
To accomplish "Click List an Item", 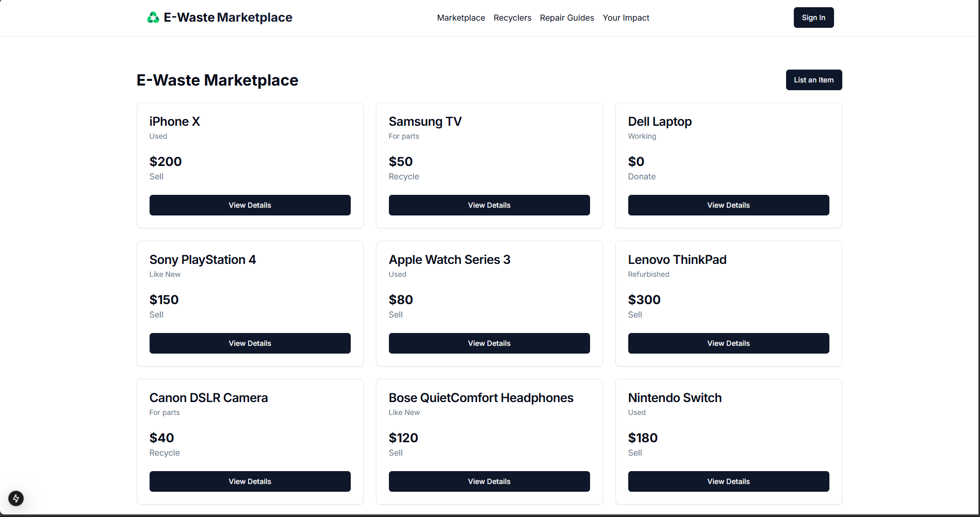I will (x=813, y=80).
